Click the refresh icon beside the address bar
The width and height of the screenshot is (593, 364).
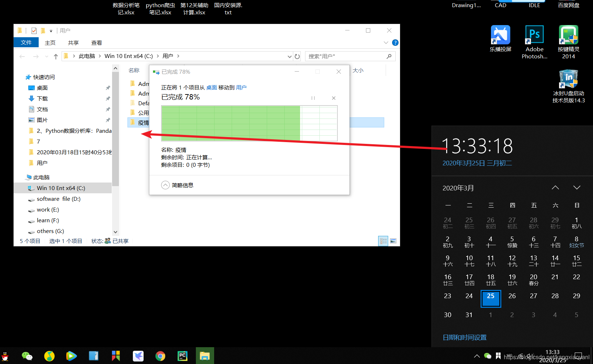point(297,57)
